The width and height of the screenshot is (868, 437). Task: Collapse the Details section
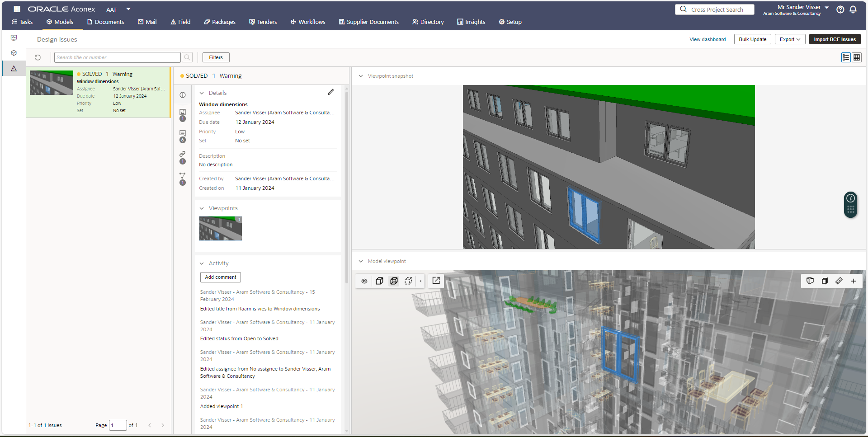point(202,93)
